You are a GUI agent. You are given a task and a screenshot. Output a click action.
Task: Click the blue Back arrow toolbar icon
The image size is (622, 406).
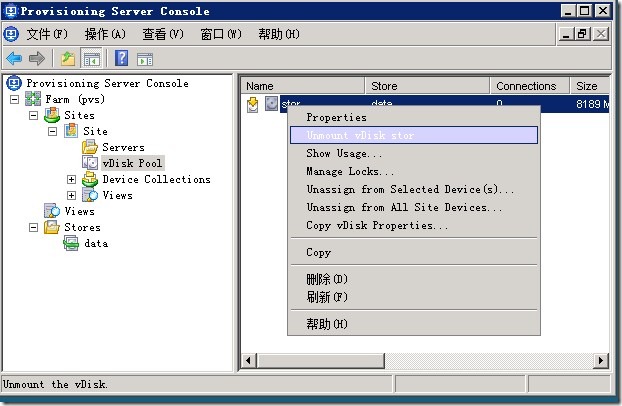pyautogui.click(x=14, y=59)
